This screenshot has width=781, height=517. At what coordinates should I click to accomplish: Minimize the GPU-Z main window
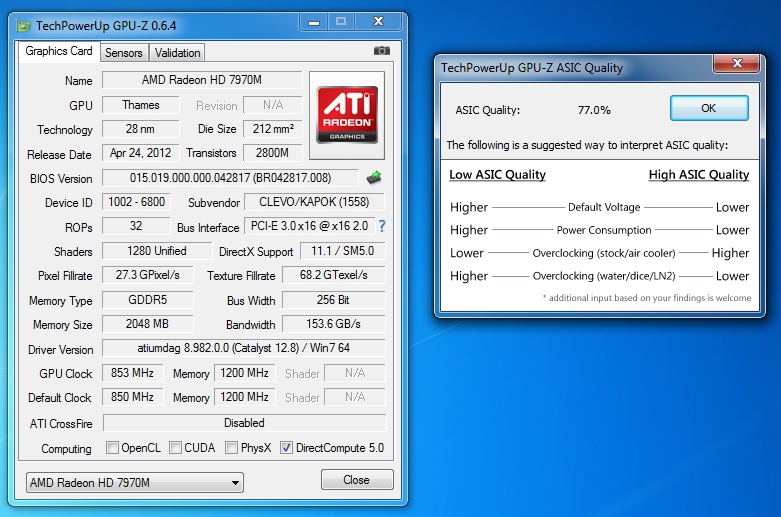coord(314,22)
